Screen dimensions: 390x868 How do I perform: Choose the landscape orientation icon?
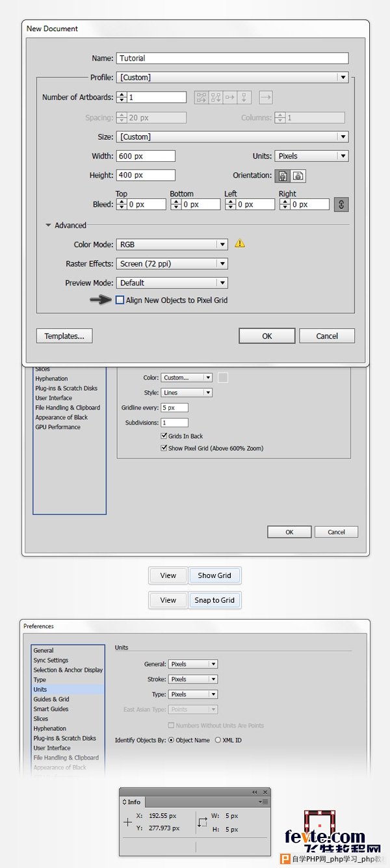[x=298, y=176]
